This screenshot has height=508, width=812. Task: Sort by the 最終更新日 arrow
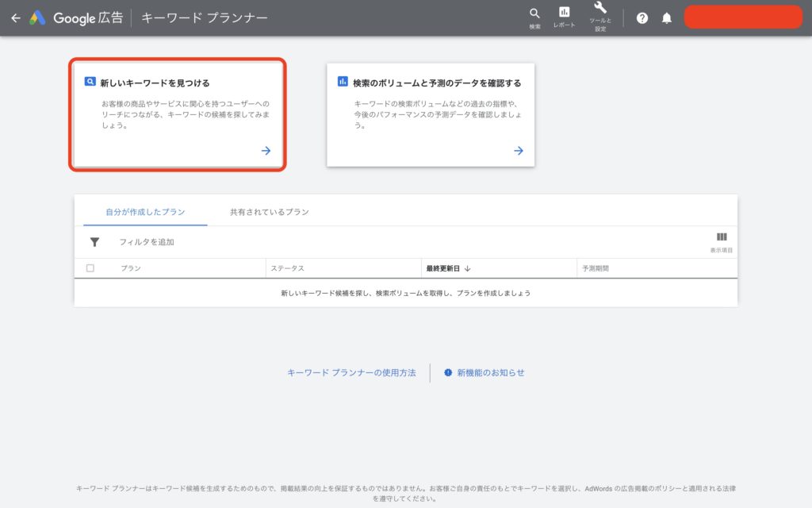click(468, 268)
